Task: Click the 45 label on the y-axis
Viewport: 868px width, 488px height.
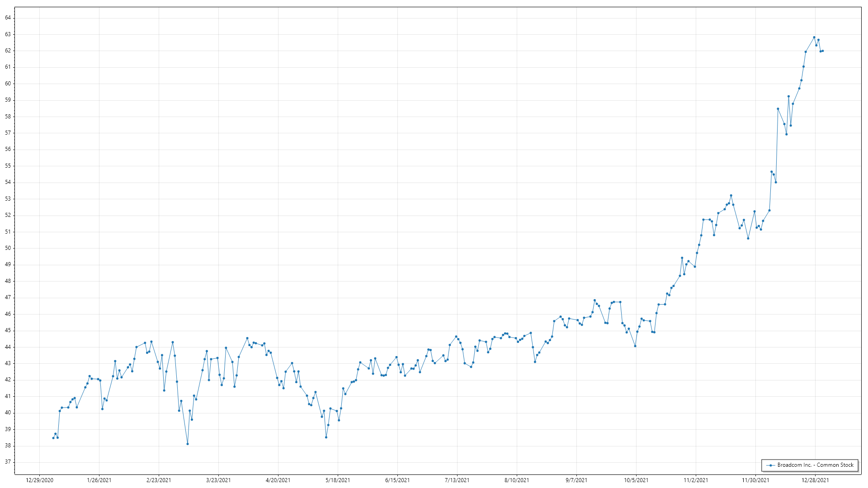Action: point(8,330)
